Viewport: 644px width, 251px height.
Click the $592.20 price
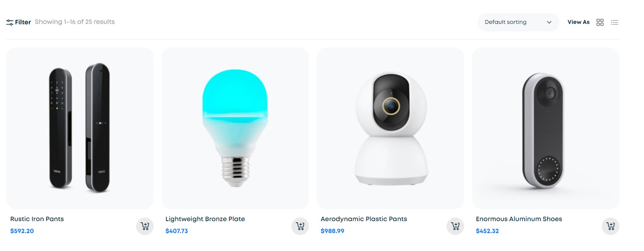coord(22,231)
